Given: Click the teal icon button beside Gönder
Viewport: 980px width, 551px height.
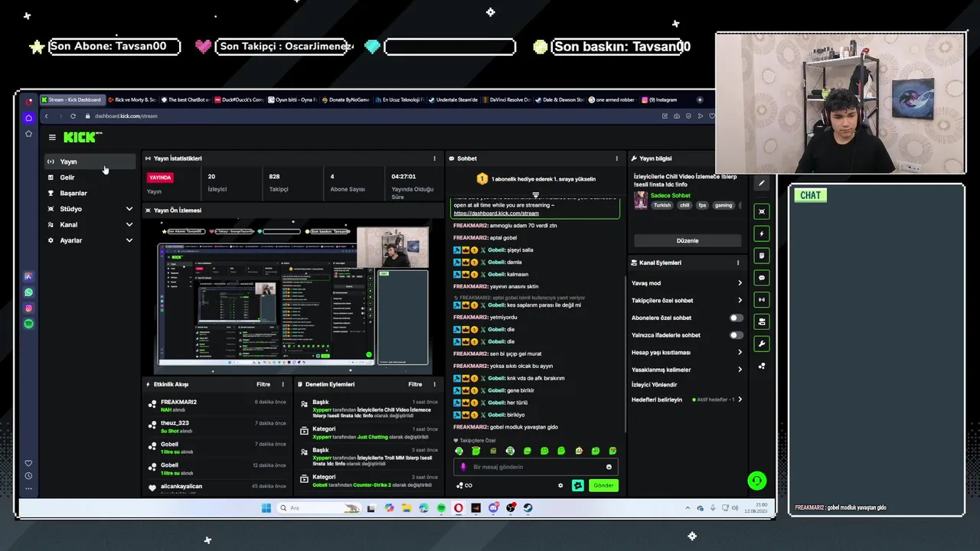Looking at the screenshot, I should coord(578,485).
